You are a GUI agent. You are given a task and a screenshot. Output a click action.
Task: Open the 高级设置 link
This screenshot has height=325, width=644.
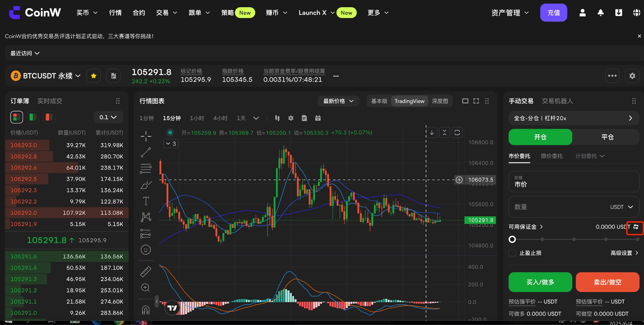(x=625, y=253)
